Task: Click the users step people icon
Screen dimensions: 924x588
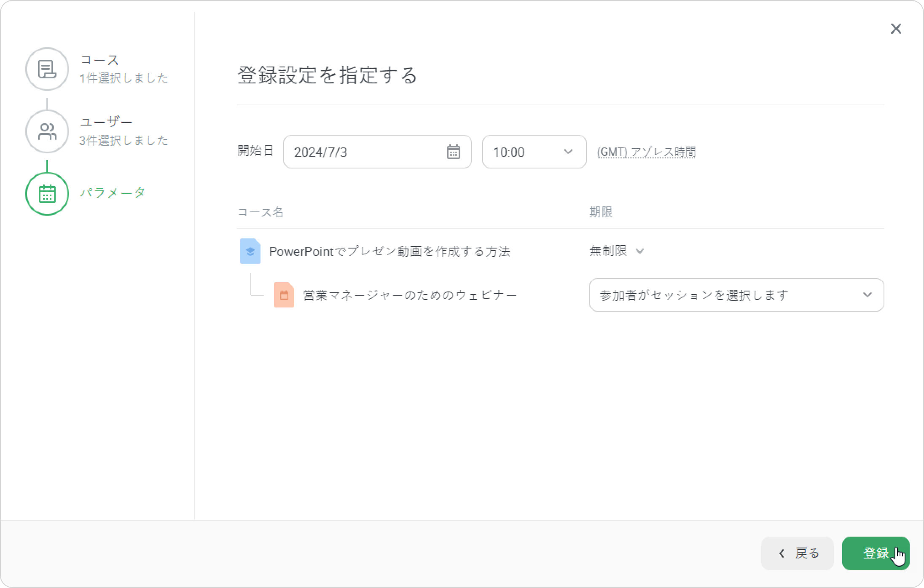Action: 47,131
